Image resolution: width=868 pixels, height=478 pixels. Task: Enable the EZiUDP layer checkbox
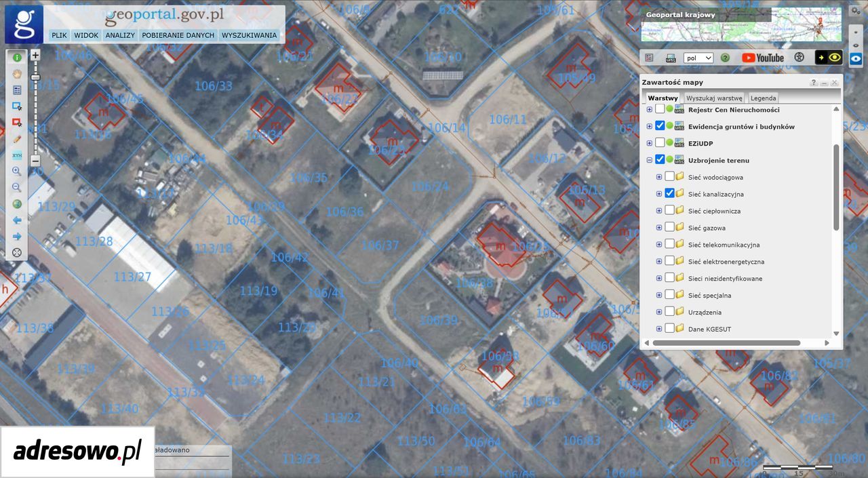[x=660, y=143]
